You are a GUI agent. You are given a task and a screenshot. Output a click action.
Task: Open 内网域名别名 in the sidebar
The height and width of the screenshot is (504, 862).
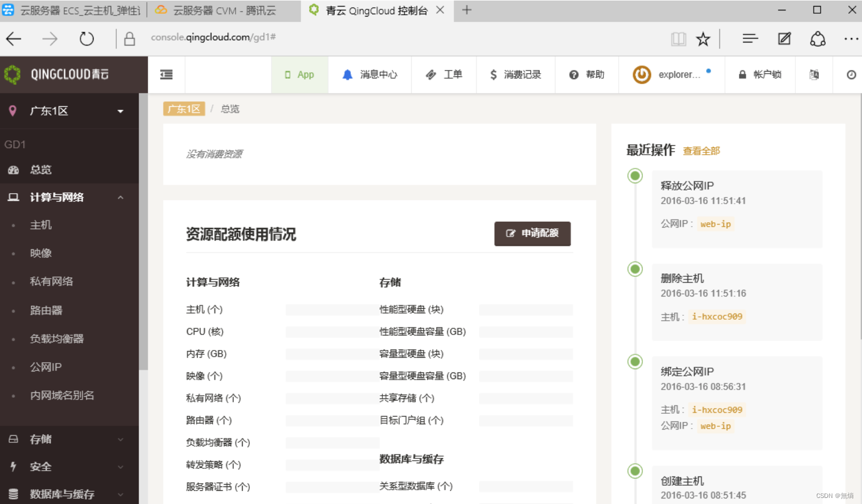pos(62,395)
